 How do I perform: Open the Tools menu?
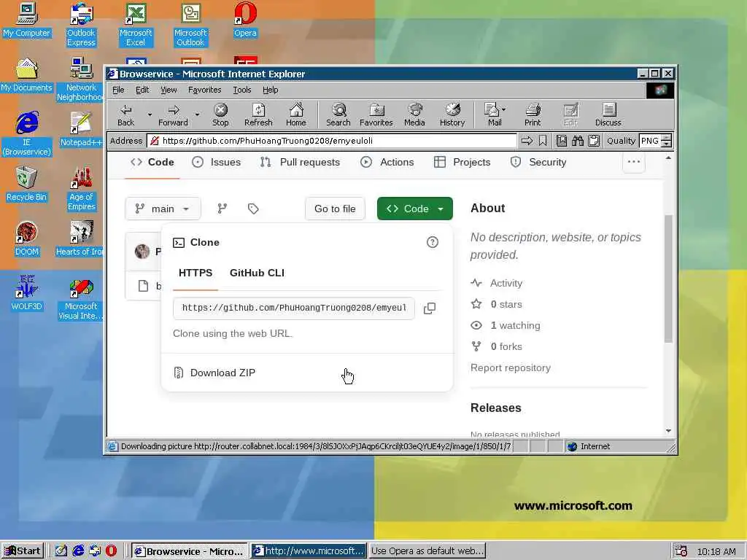[241, 90]
